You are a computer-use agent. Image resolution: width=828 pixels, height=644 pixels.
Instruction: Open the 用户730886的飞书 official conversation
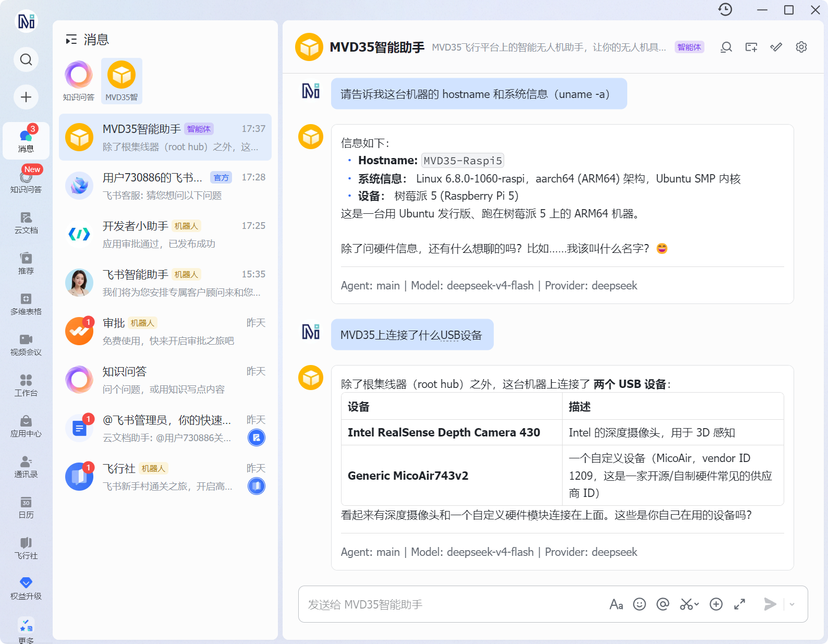(165, 186)
